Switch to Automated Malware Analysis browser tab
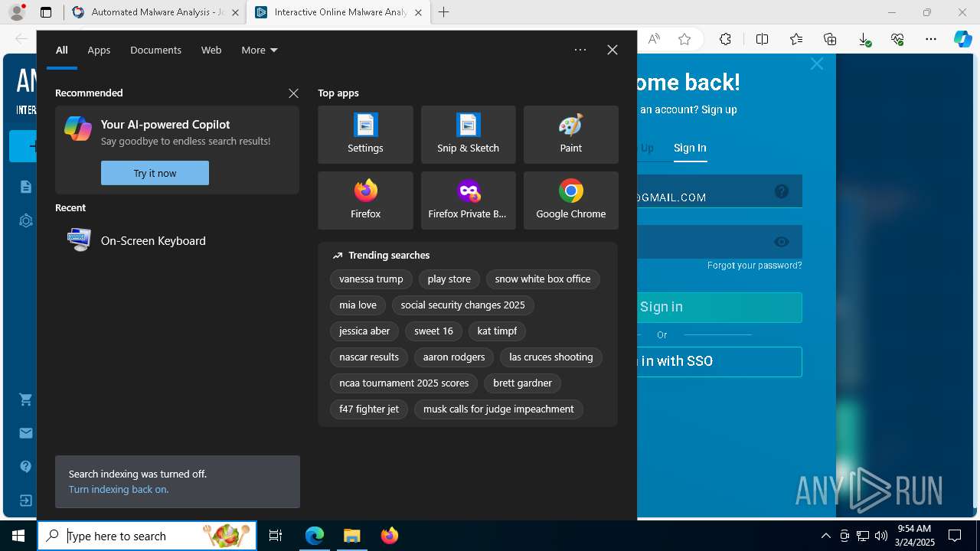The width and height of the screenshot is (980, 551). click(155, 12)
